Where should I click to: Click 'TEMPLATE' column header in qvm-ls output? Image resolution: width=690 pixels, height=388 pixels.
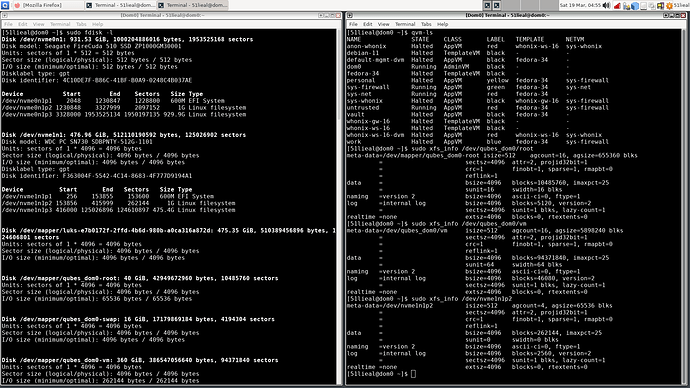[x=530, y=40]
